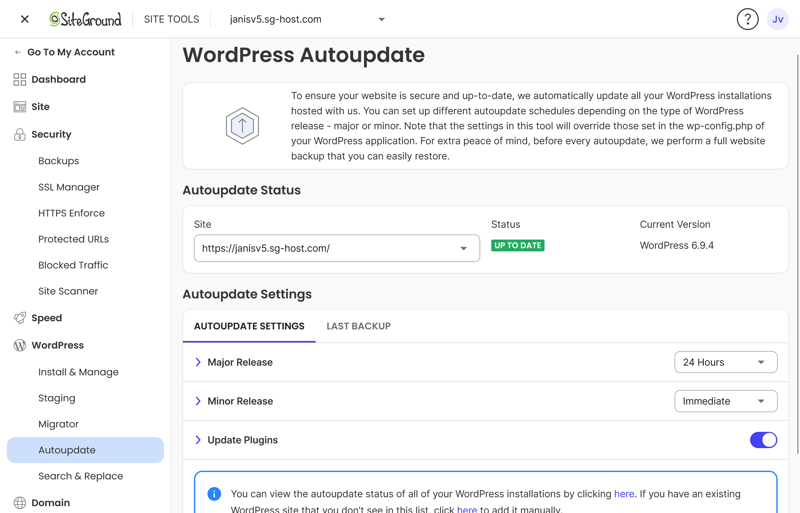Viewport: 800px width, 513px height.
Task: Click the Autoupdate Status heading
Action: click(x=241, y=190)
